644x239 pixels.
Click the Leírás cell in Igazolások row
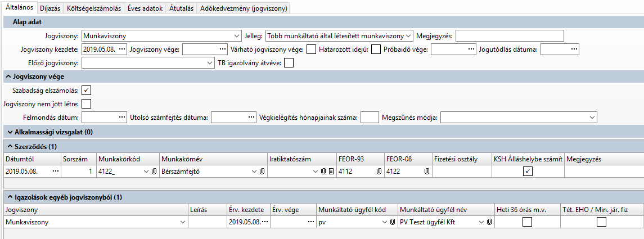207,222
